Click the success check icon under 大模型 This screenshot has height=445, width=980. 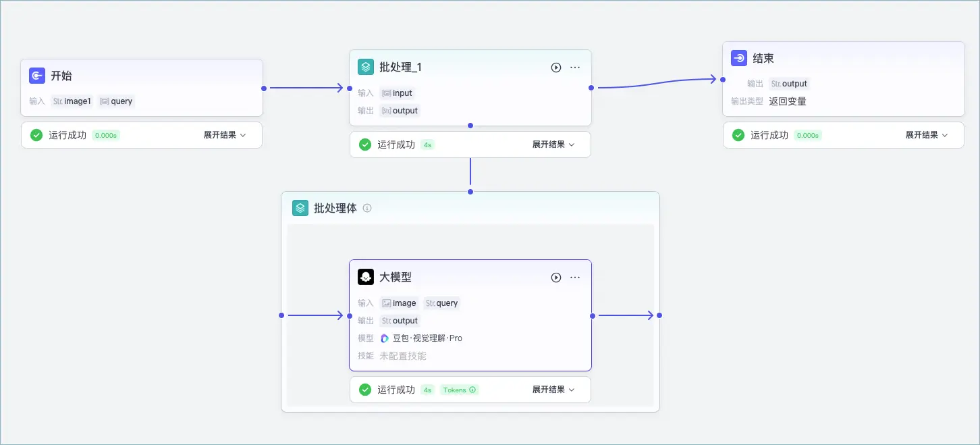pos(365,390)
